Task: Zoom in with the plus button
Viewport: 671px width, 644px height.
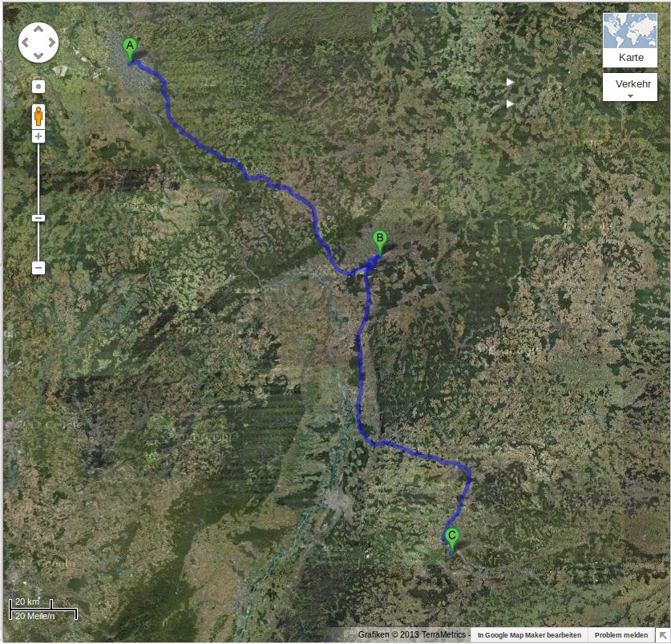Action: point(38,136)
